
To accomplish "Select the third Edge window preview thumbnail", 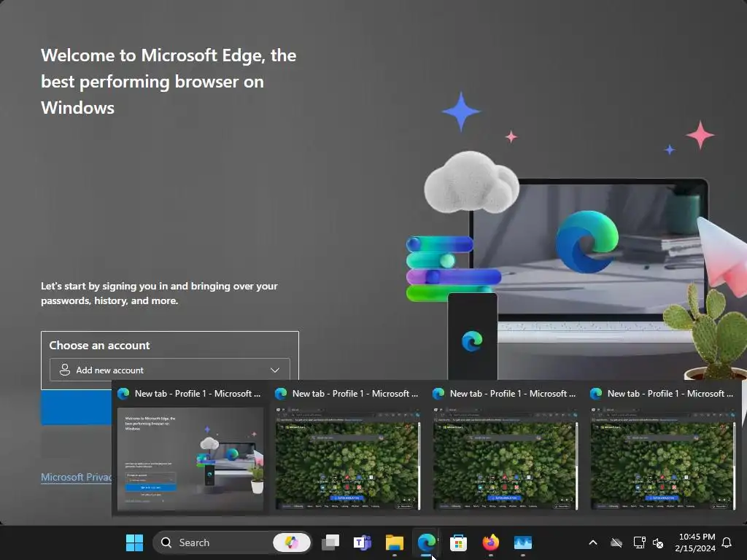I will point(506,459).
